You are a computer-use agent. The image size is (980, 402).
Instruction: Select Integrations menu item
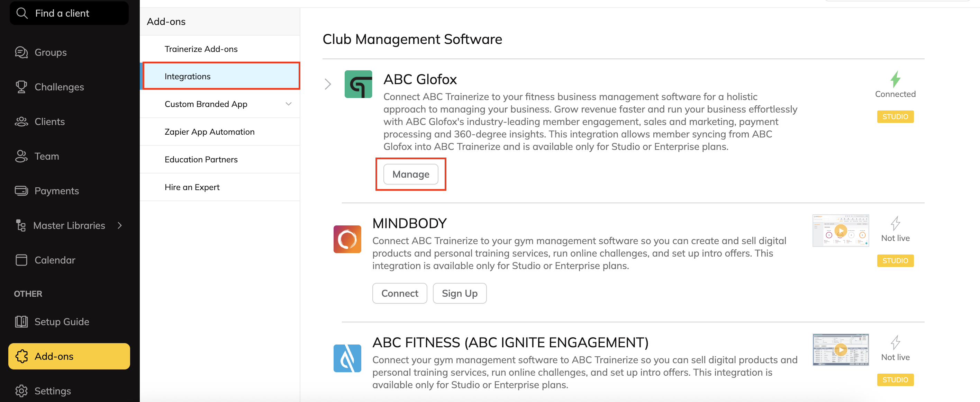[220, 77]
